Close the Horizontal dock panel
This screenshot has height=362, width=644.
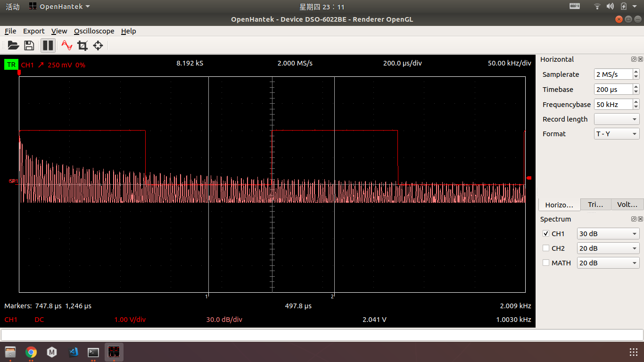pos(640,59)
